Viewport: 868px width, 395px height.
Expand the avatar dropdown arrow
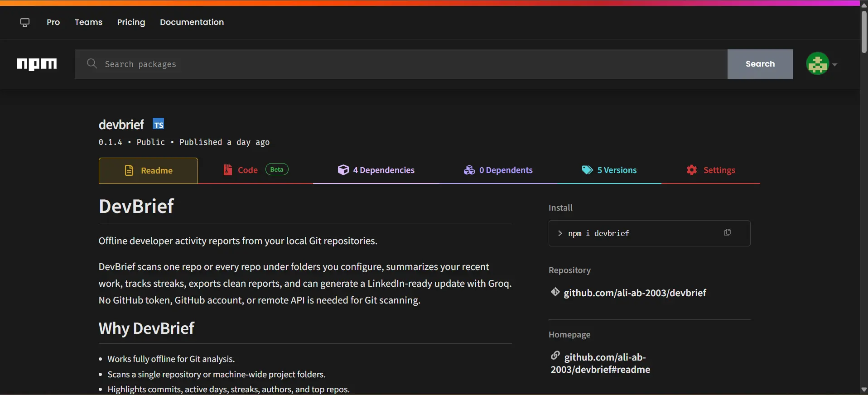click(x=834, y=64)
